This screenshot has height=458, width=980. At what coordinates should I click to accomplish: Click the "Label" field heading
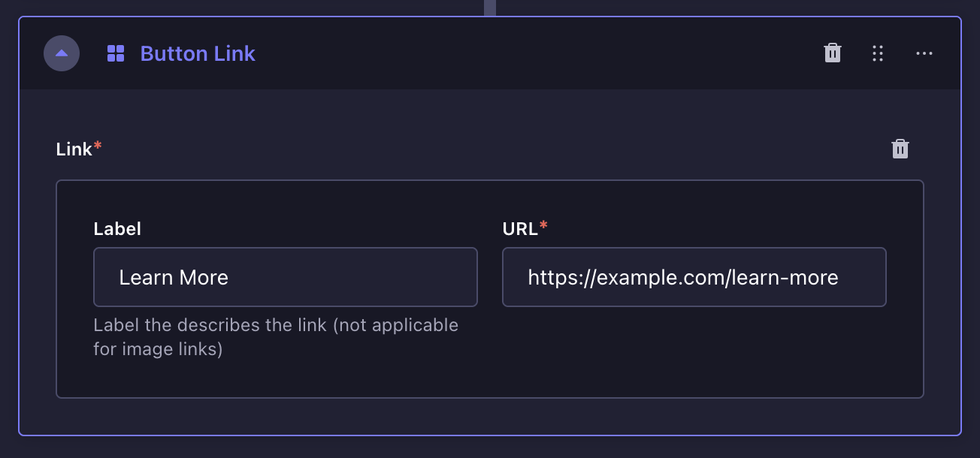tap(117, 229)
